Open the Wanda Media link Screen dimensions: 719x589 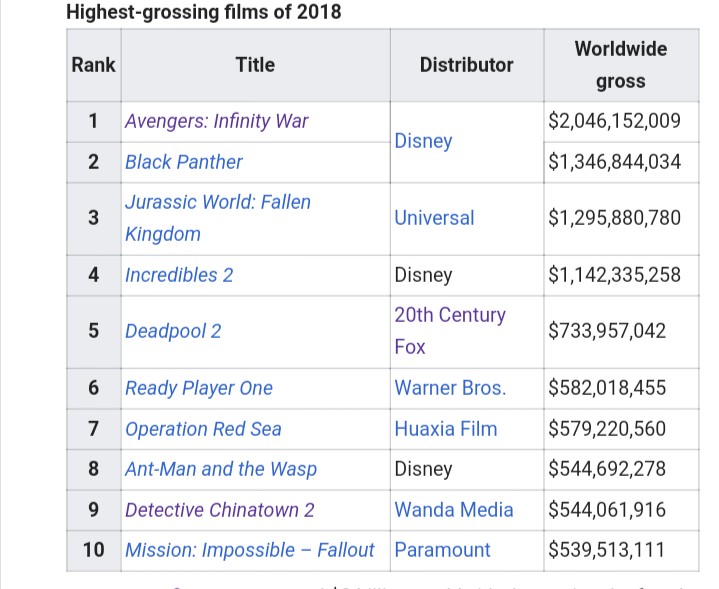453,510
